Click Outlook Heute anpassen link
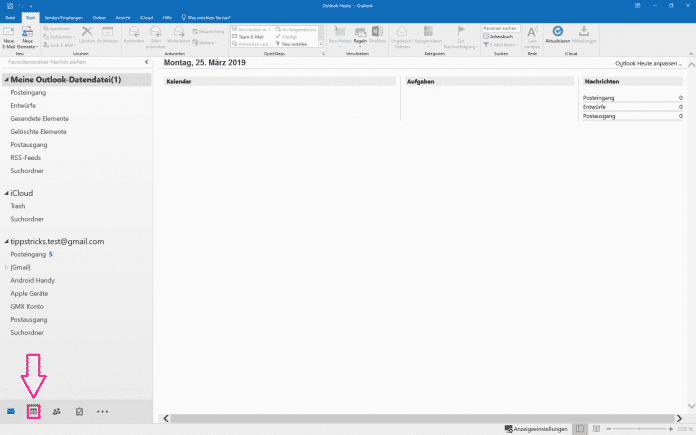The width and height of the screenshot is (696, 435). click(647, 63)
